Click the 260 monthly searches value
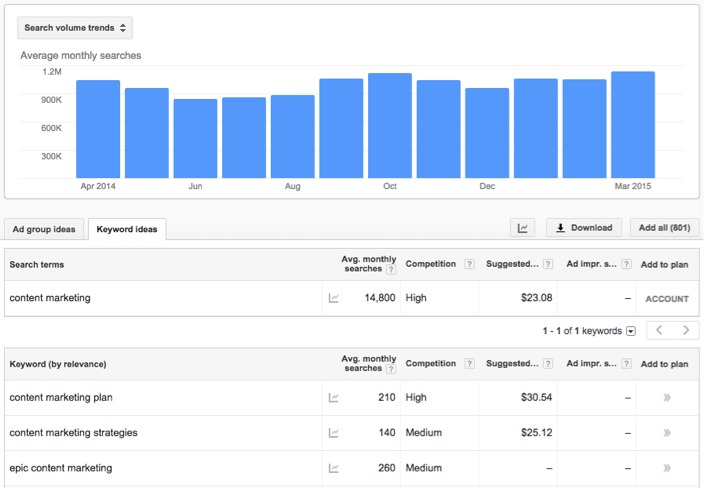Viewport: 704px width, 488px height. click(387, 468)
